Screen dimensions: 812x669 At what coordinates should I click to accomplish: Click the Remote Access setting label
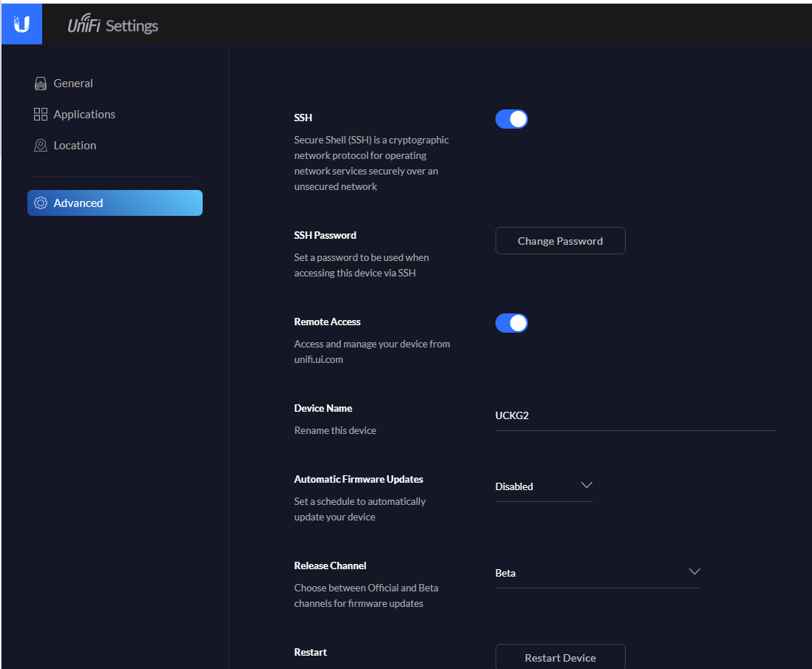(327, 322)
